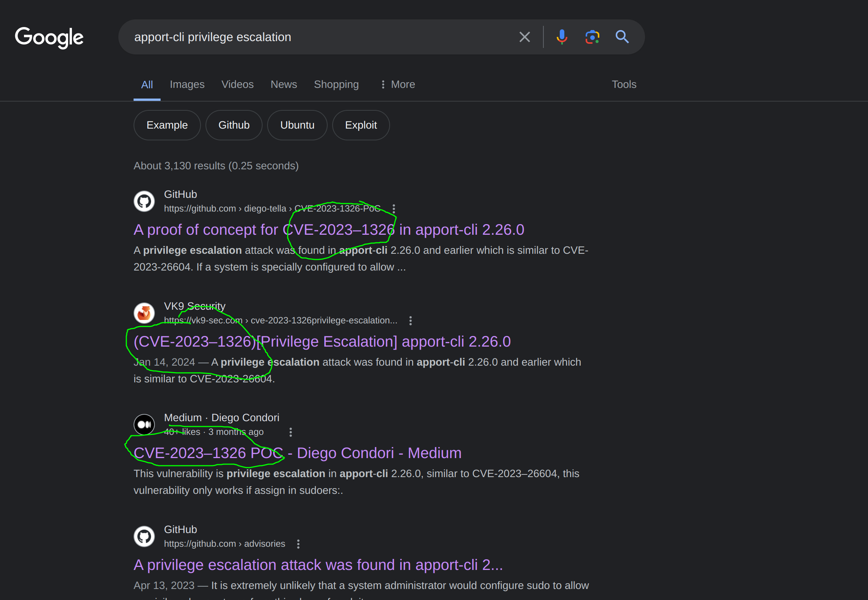Select the Ubuntu suggestion chip

tap(297, 125)
